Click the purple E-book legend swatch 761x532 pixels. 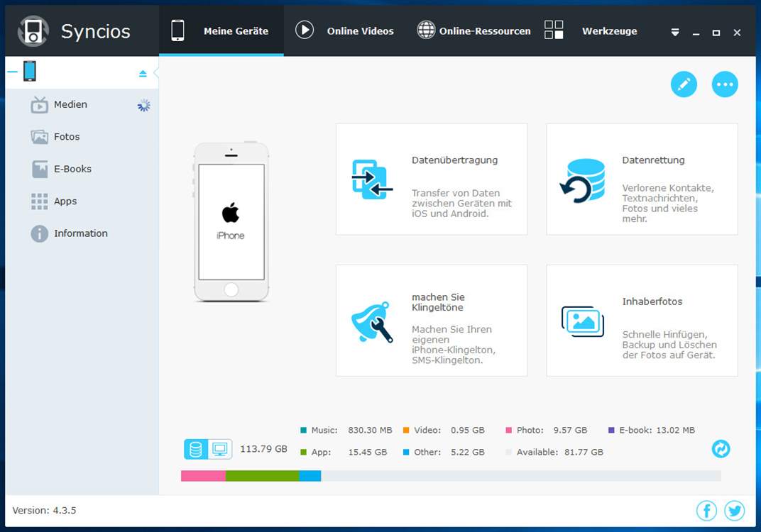pyautogui.click(x=611, y=430)
